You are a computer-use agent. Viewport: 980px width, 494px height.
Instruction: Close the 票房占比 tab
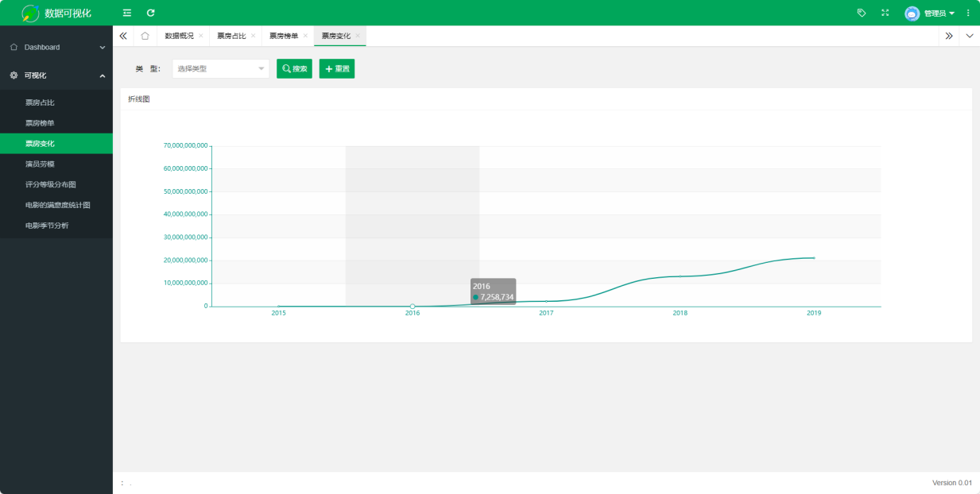pyautogui.click(x=253, y=36)
